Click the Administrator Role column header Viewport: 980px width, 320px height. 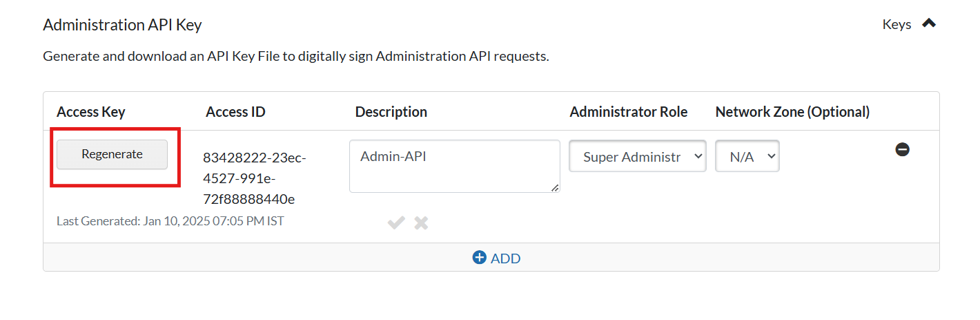tap(628, 112)
